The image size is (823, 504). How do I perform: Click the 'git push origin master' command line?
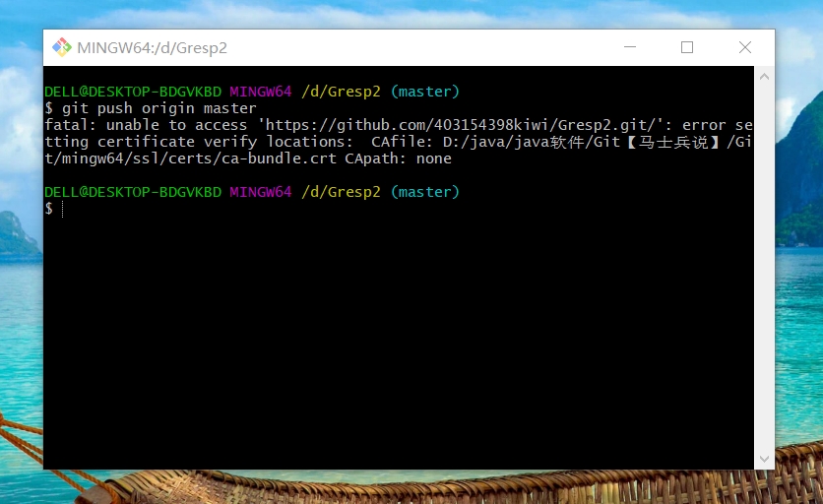click(x=151, y=108)
